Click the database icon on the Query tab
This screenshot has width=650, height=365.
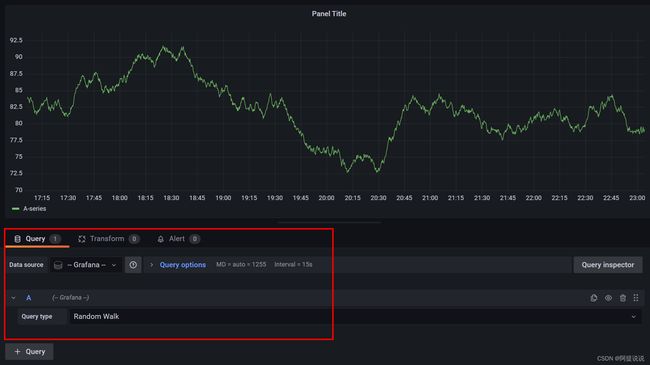[x=17, y=239]
